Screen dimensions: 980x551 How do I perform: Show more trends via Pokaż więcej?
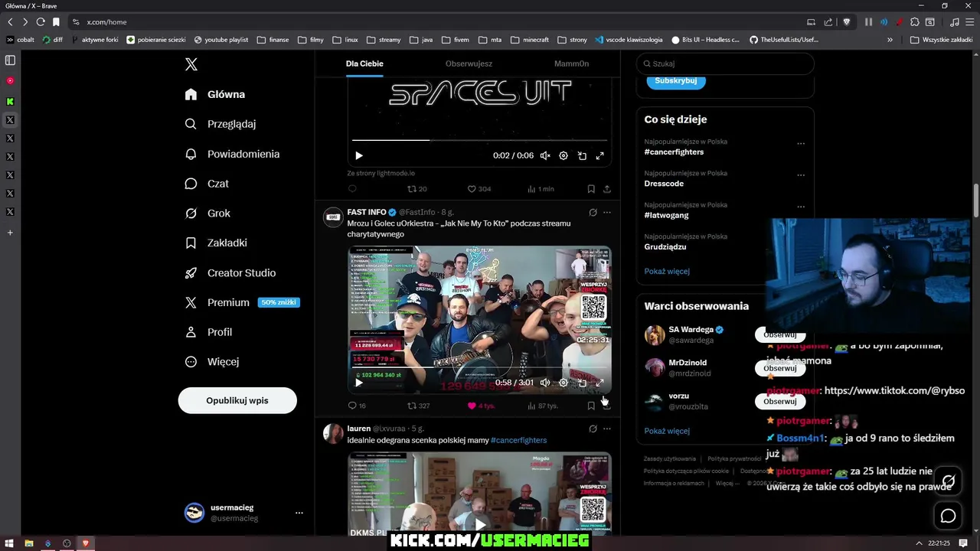(x=667, y=271)
